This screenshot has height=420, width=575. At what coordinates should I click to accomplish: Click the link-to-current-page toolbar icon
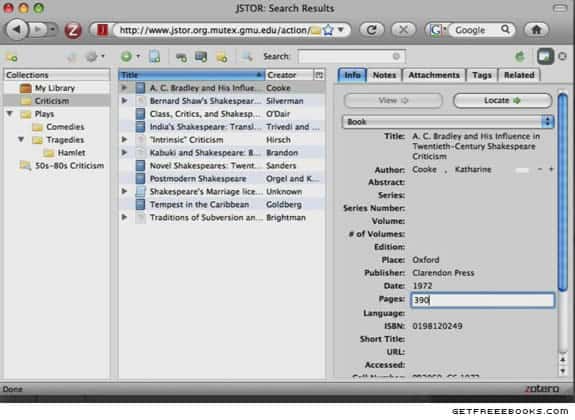click(x=181, y=57)
